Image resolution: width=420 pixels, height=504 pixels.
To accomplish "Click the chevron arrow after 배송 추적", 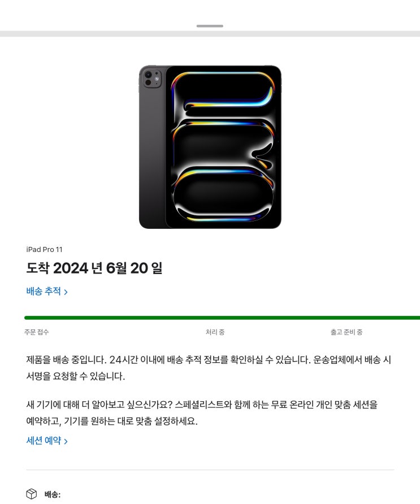I will tap(66, 292).
